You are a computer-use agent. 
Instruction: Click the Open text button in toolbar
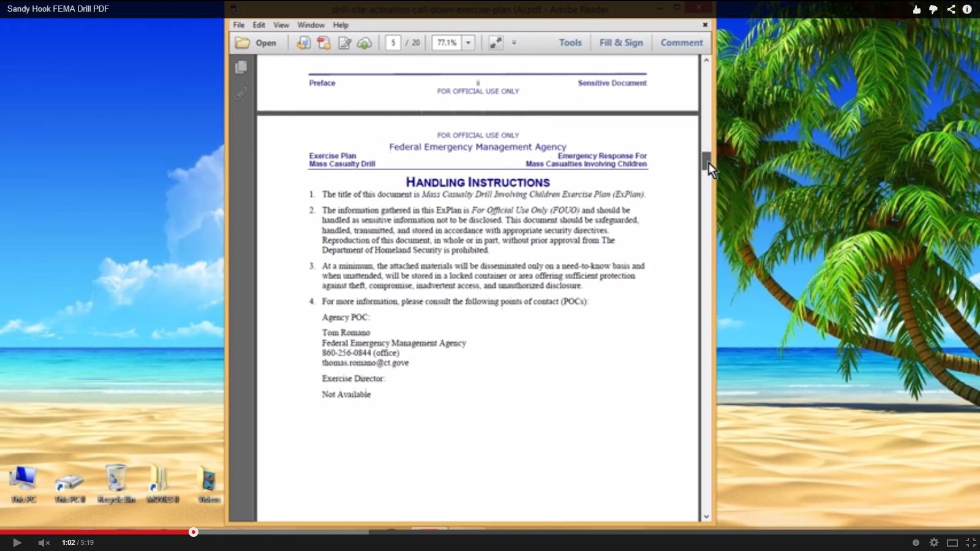pos(266,43)
